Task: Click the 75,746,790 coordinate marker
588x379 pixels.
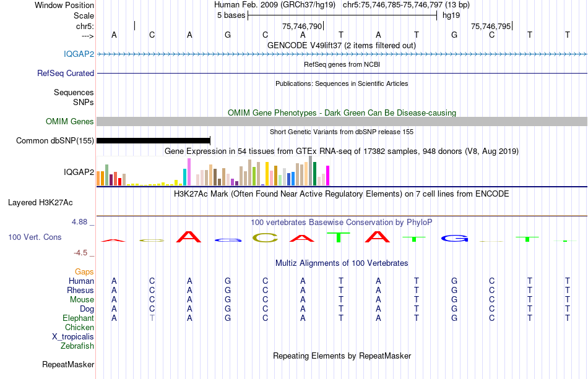Action: [x=302, y=26]
